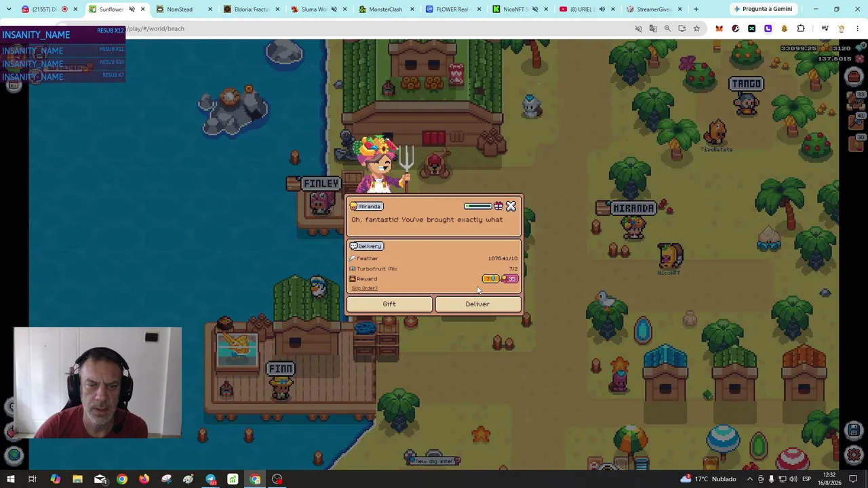Bookmark this page with the star icon
Image resolution: width=868 pixels, height=488 pixels.
pyautogui.click(x=696, y=28)
